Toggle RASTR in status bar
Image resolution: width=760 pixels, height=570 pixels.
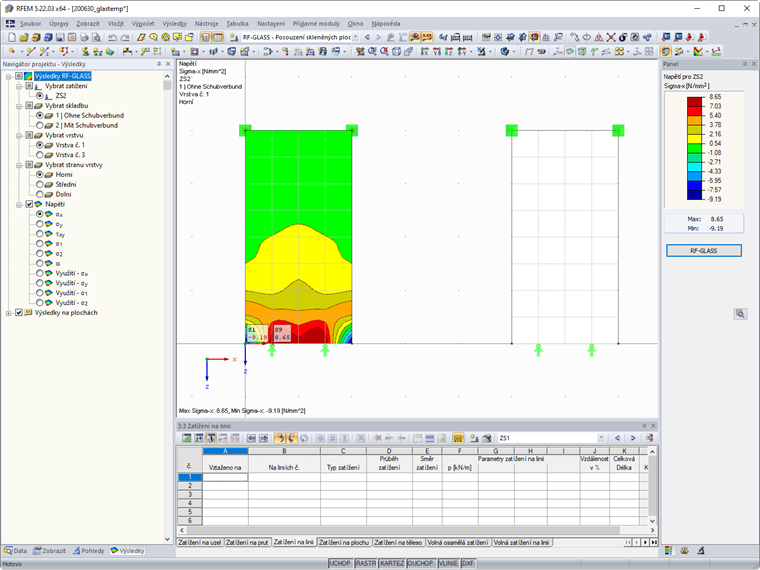(x=365, y=563)
